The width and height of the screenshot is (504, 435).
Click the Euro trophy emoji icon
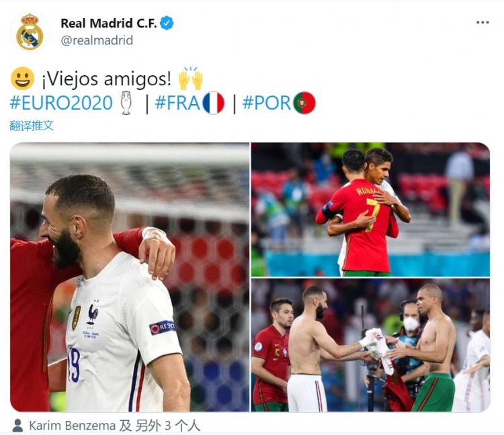coord(126,103)
